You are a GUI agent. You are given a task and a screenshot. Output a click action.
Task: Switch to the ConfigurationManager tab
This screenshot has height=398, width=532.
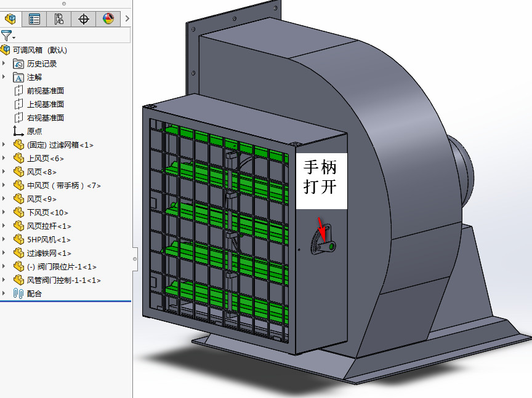[x=59, y=18]
